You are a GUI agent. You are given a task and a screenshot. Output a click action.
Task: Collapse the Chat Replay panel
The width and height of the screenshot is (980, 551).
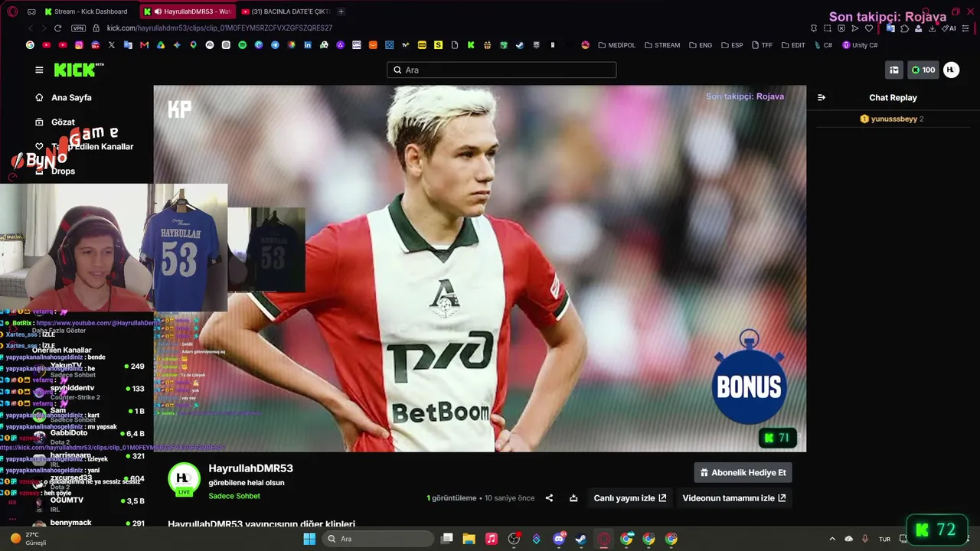click(x=822, y=98)
